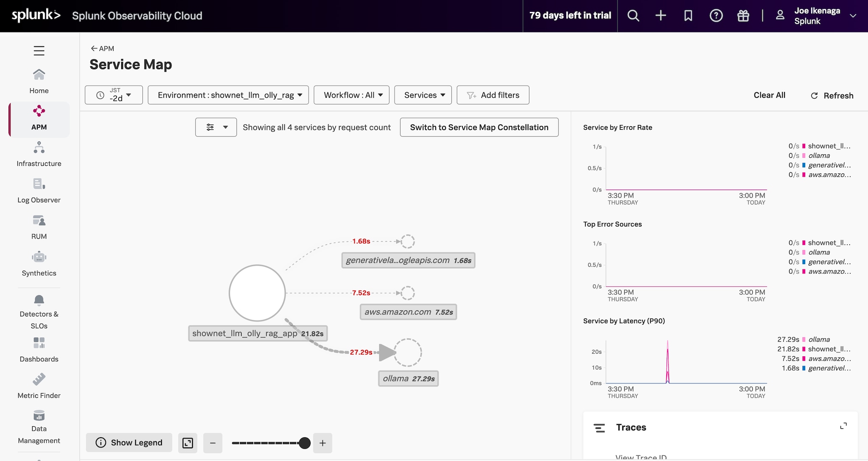The height and width of the screenshot is (461, 868).
Task: Open the hamburger navigation menu
Action: coord(39,51)
